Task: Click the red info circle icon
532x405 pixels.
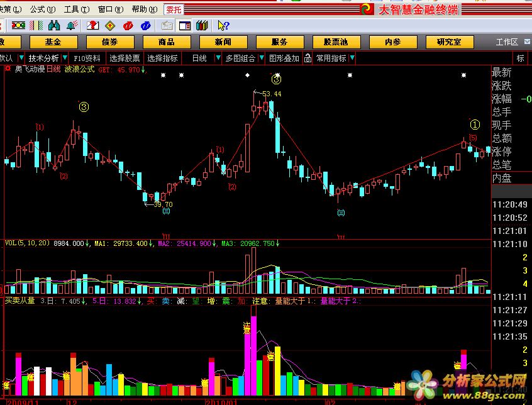Action: click(x=128, y=25)
